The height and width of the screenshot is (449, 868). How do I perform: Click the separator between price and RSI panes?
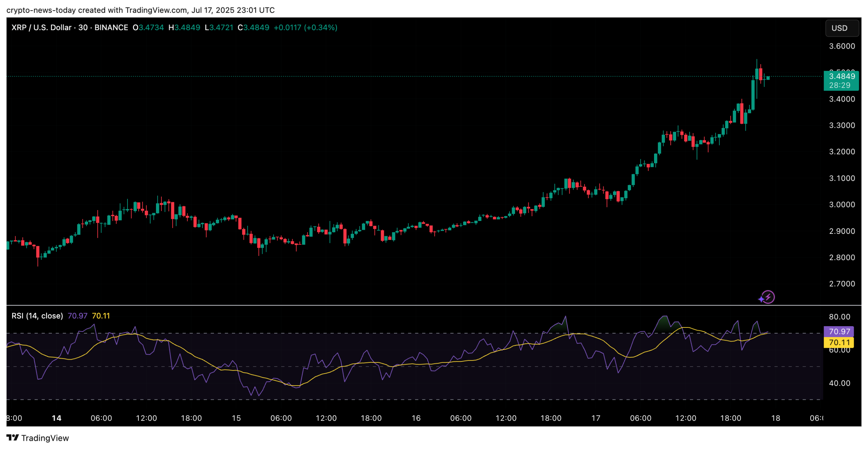pos(434,305)
